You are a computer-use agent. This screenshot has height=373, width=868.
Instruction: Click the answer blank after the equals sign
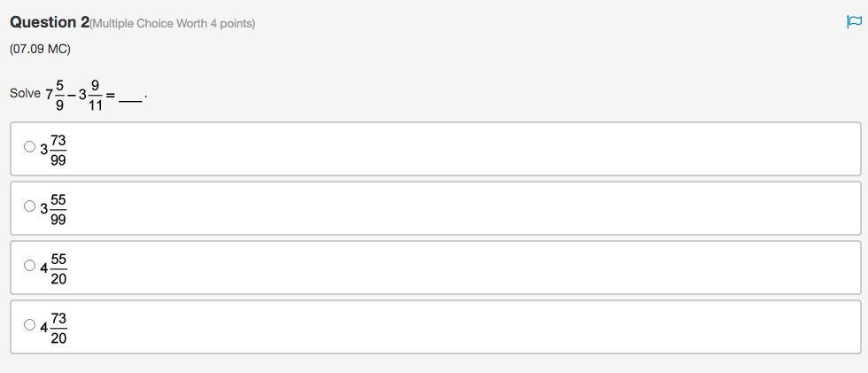[x=130, y=99]
